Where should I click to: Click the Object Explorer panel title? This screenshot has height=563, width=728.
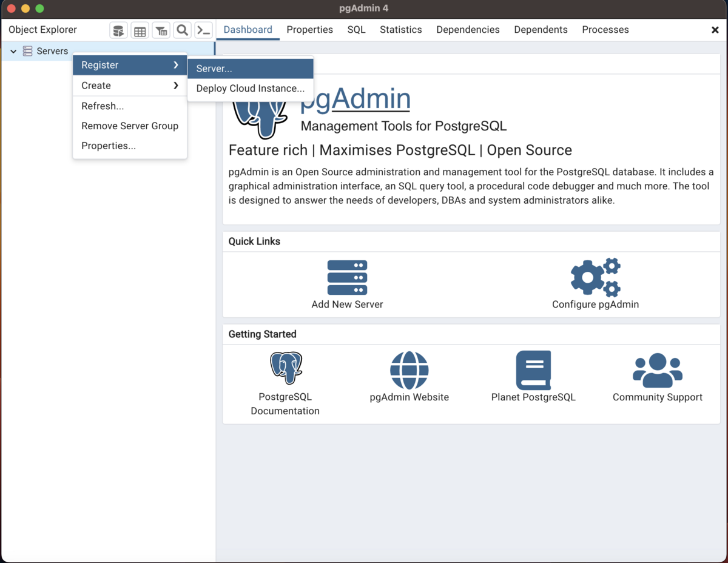(42, 30)
